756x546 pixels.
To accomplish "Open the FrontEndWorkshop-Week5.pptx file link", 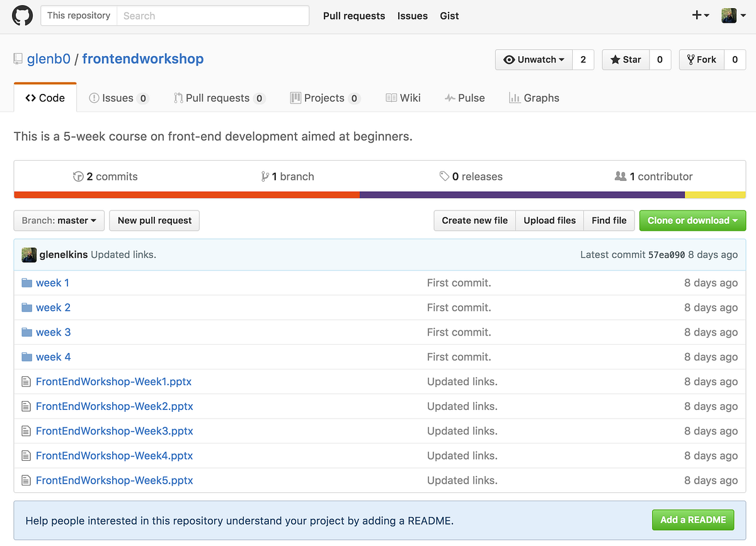I will [x=114, y=480].
